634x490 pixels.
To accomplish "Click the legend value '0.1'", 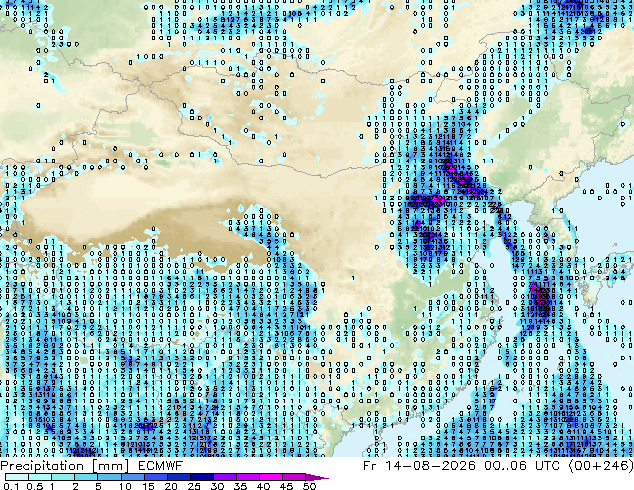I will click(11, 486).
